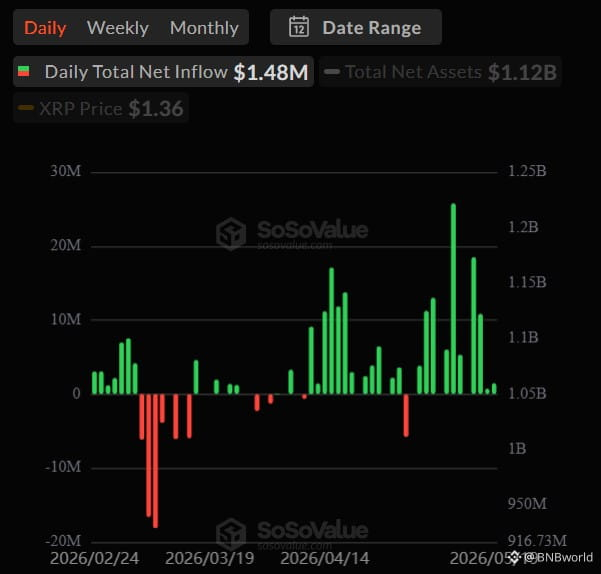Click the 2026/03/19 date label
Viewport: 601px width, 574px height.
(x=210, y=558)
